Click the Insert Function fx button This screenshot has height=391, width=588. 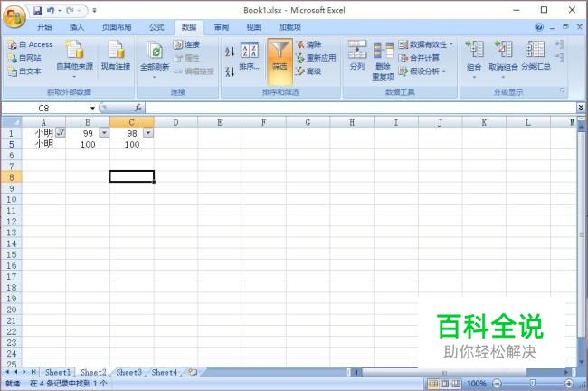tap(138, 108)
